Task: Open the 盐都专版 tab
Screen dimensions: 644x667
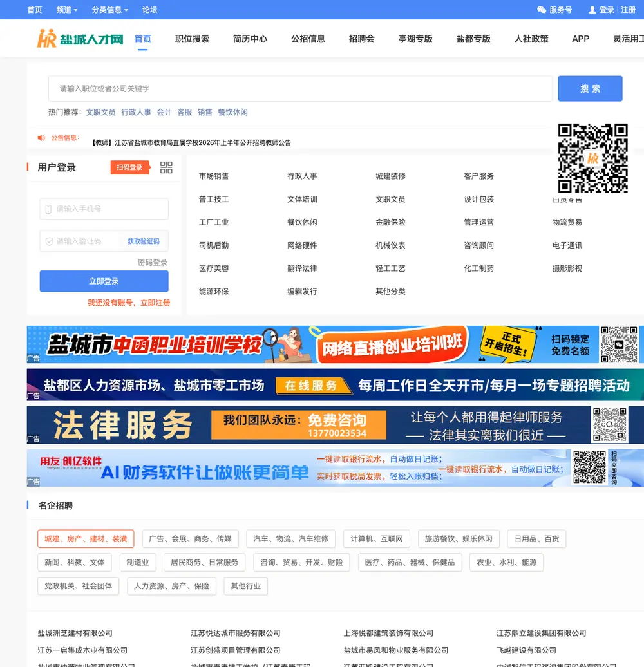Action: [x=473, y=39]
